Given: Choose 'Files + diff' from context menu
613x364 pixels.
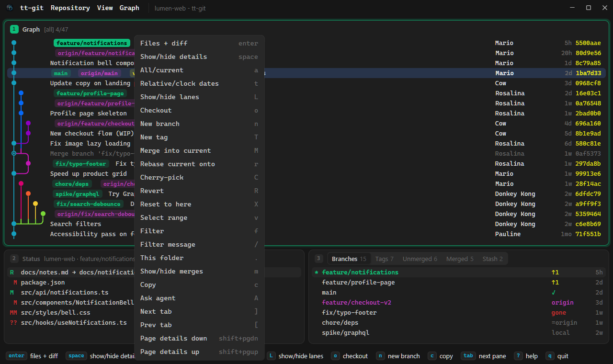Looking at the screenshot, I should point(199,43).
